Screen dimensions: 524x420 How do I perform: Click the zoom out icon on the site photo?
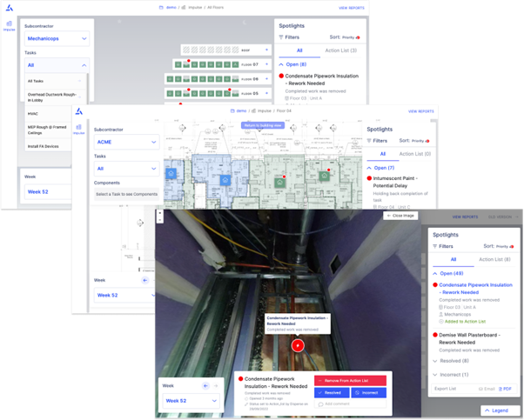pyautogui.click(x=160, y=220)
